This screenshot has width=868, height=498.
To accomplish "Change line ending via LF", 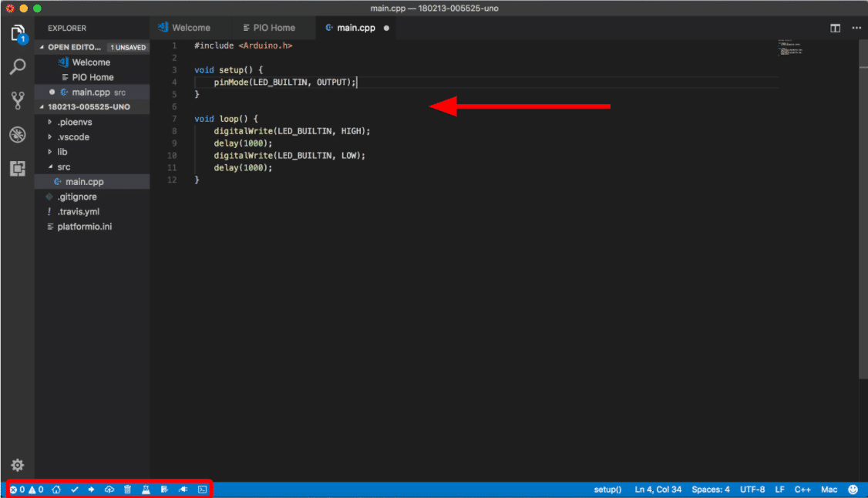I will tap(779, 490).
